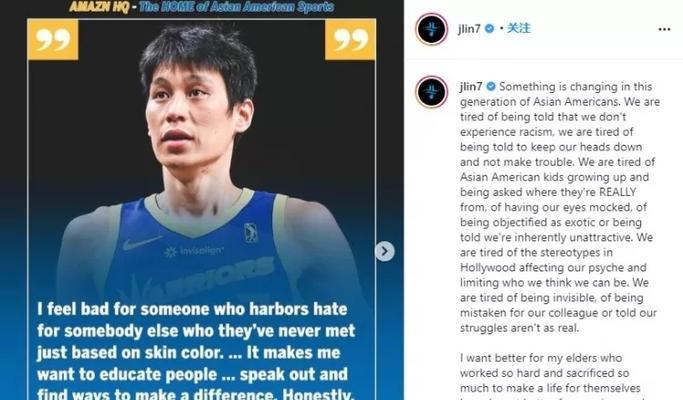Screen dimensions: 683x400
Task: Advance to next photo with carousel arrow
Action: click(385, 251)
